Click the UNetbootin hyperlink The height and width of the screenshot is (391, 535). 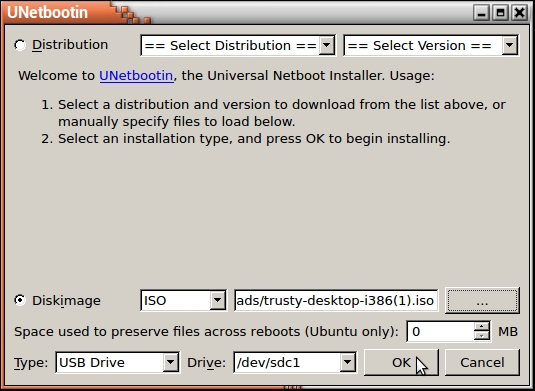[x=136, y=75]
